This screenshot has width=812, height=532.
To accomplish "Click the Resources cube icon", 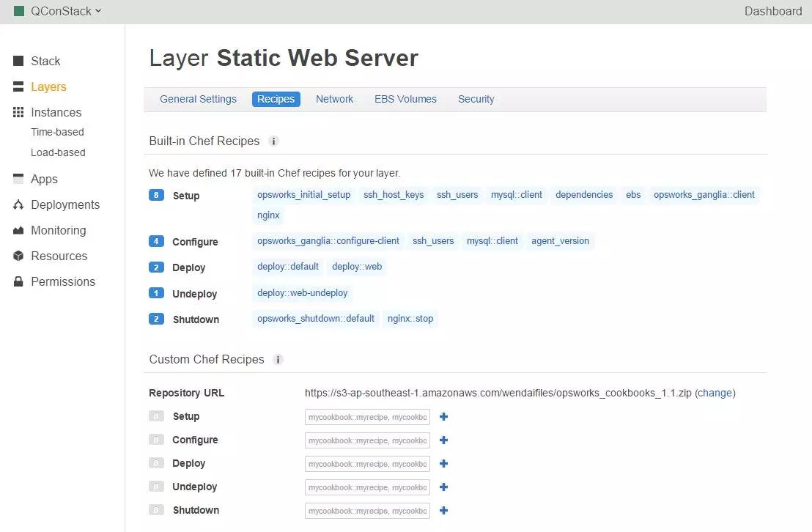I will [x=18, y=256].
